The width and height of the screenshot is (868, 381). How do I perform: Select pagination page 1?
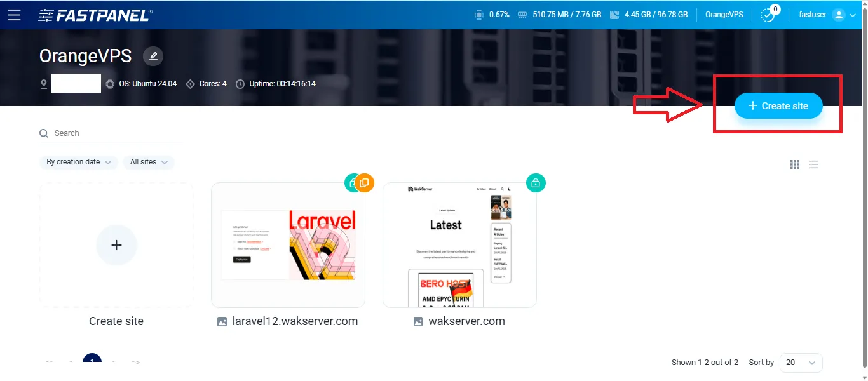click(92, 360)
